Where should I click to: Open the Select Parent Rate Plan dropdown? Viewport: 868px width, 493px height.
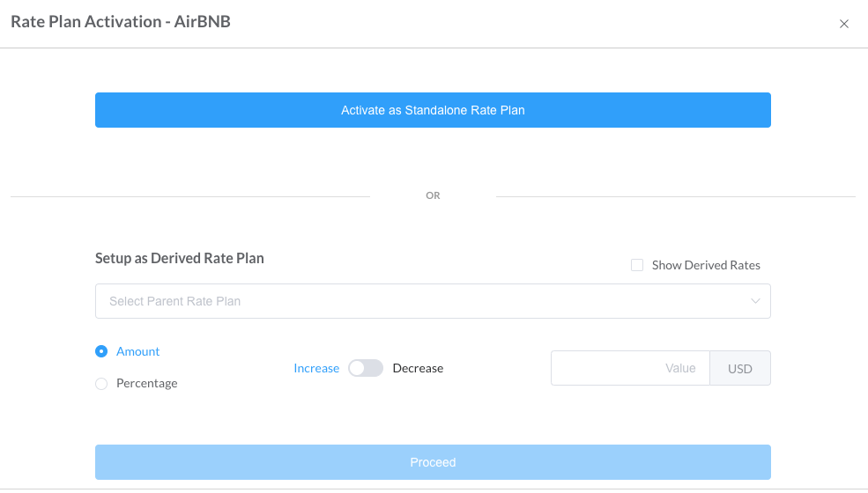[433, 301]
